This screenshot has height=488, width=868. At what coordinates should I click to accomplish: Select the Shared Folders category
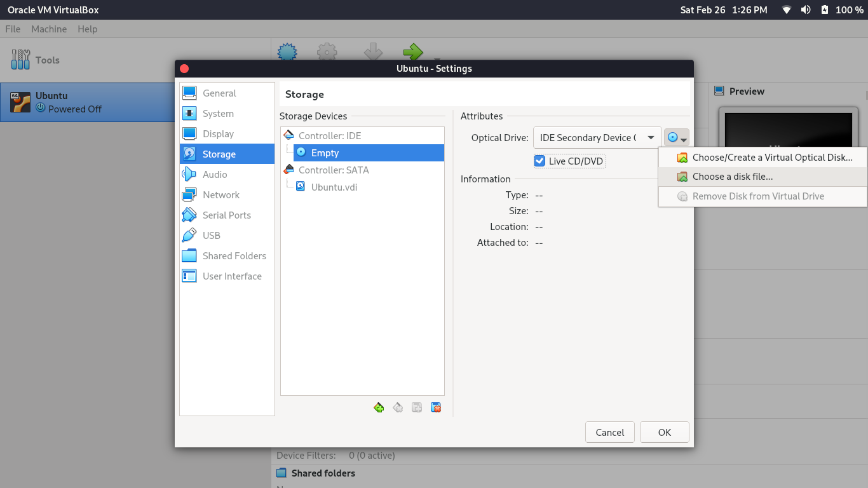pyautogui.click(x=234, y=256)
